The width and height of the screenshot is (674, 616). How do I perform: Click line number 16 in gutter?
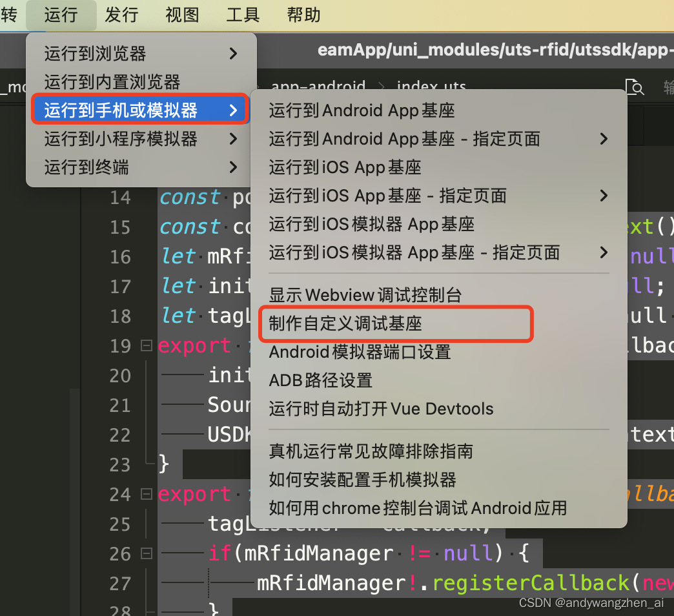(120, 257)
